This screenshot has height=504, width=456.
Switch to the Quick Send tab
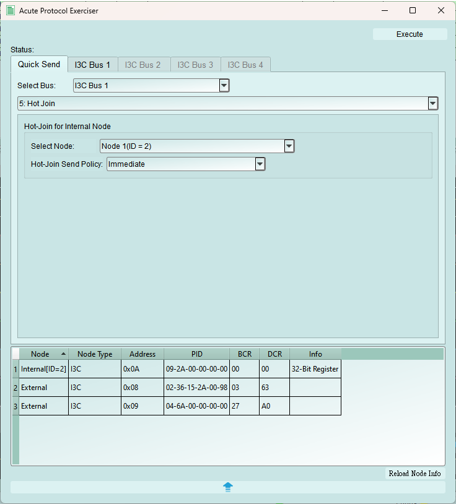(x=39, y=64)
